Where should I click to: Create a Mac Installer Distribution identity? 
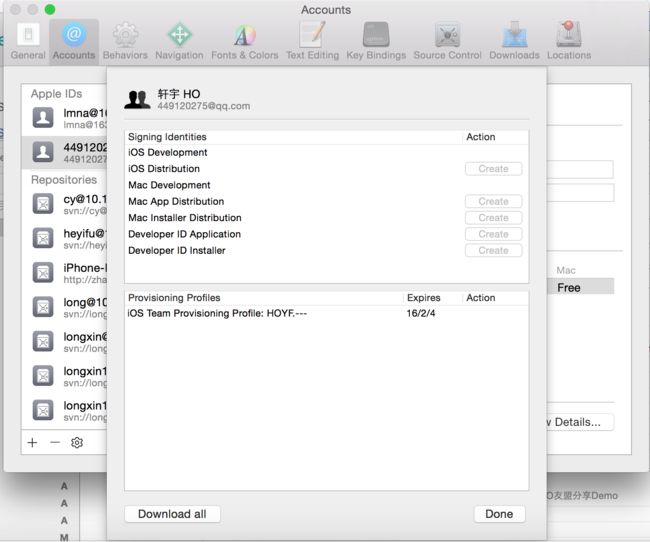tap(493, 218)
